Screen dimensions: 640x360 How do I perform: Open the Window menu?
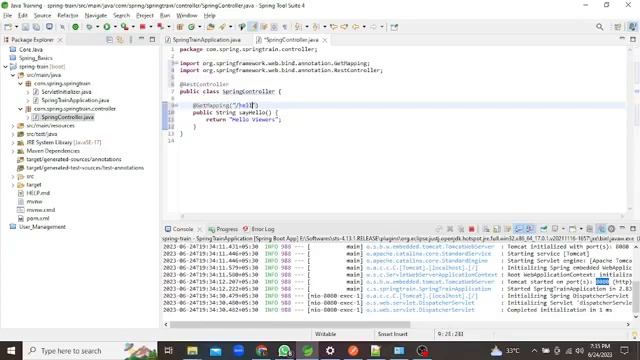tap(187, 16)
